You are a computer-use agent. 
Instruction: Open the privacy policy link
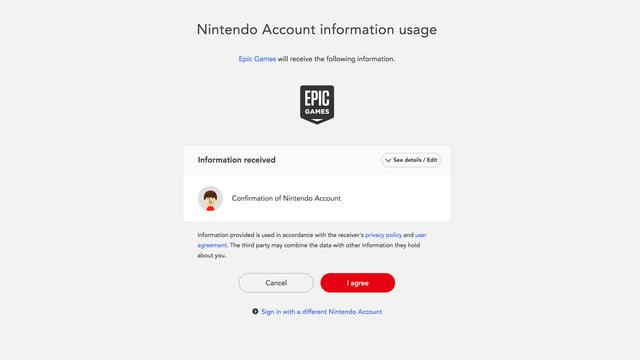383,235
